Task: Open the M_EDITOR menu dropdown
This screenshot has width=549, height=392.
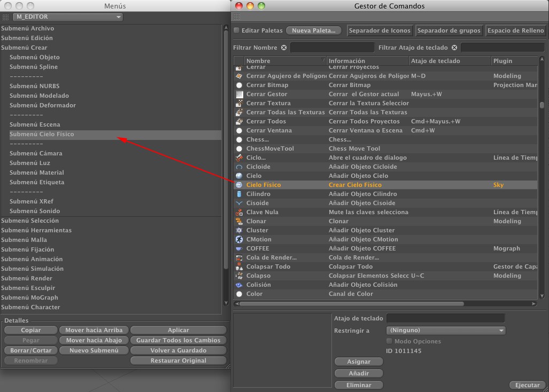Action: pyautogui.click(x=68, y=17)
